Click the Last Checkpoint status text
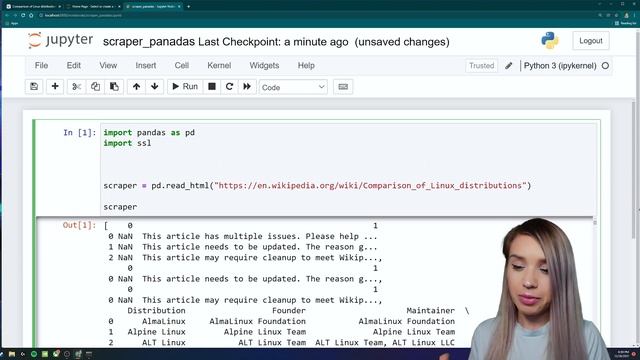This screenshot has height=360, width=640. 273,42
